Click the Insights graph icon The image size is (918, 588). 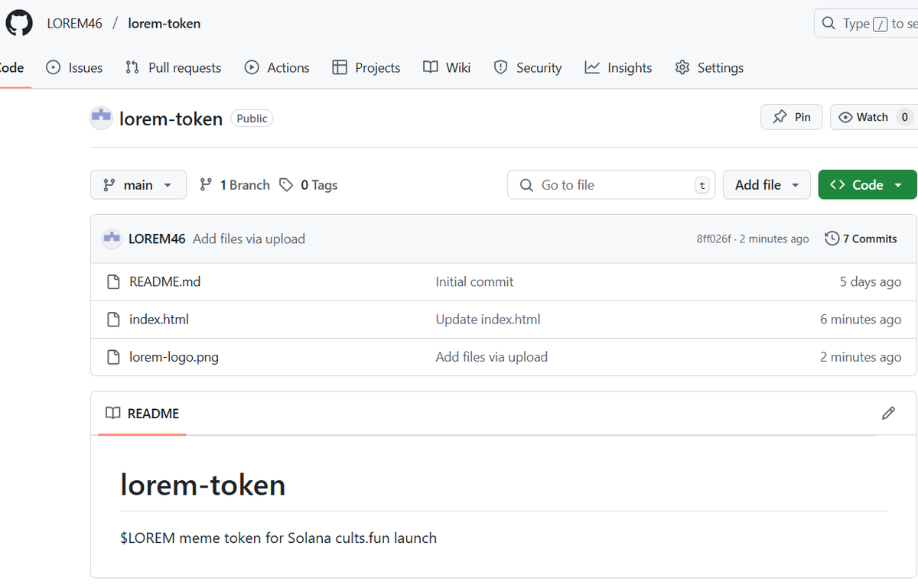click(x=592, y=67)
